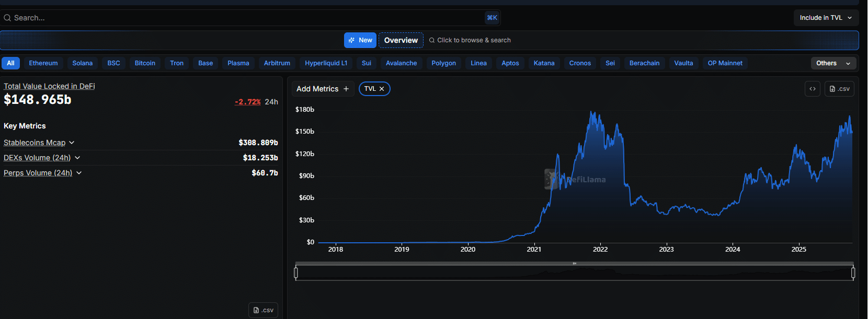Click the search magnifier icon at top
Screen dimensions: 868x319
[x=7, y=18]
